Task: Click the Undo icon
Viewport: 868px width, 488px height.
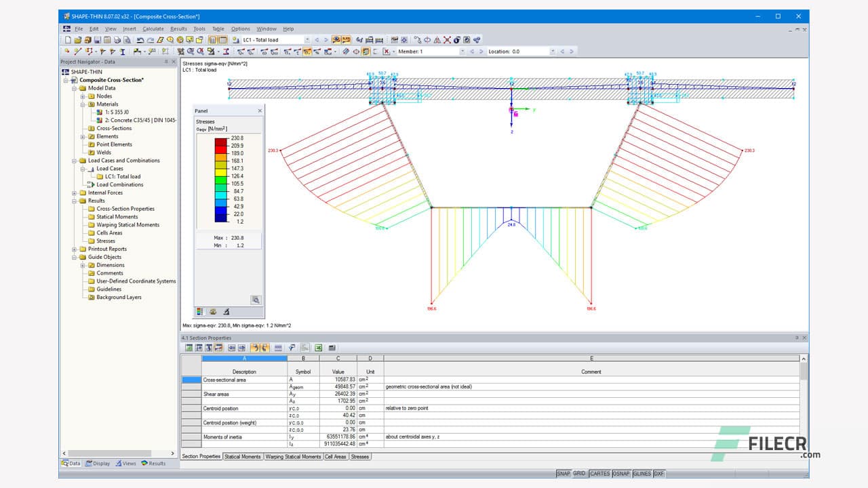Action: (x=140, y=40)
